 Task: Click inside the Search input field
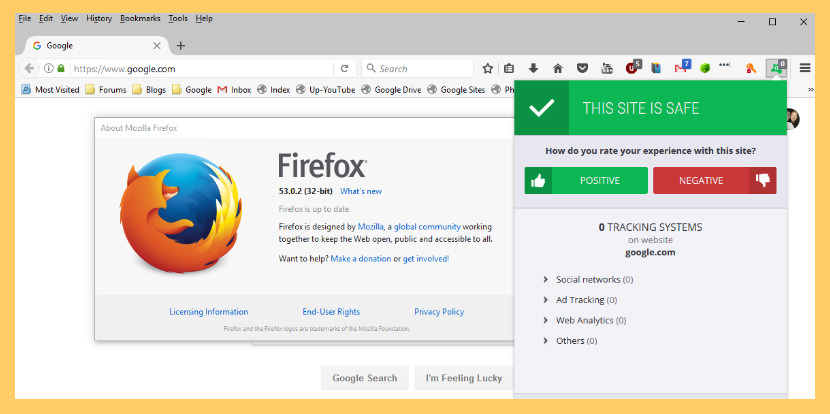pos(420,69)
